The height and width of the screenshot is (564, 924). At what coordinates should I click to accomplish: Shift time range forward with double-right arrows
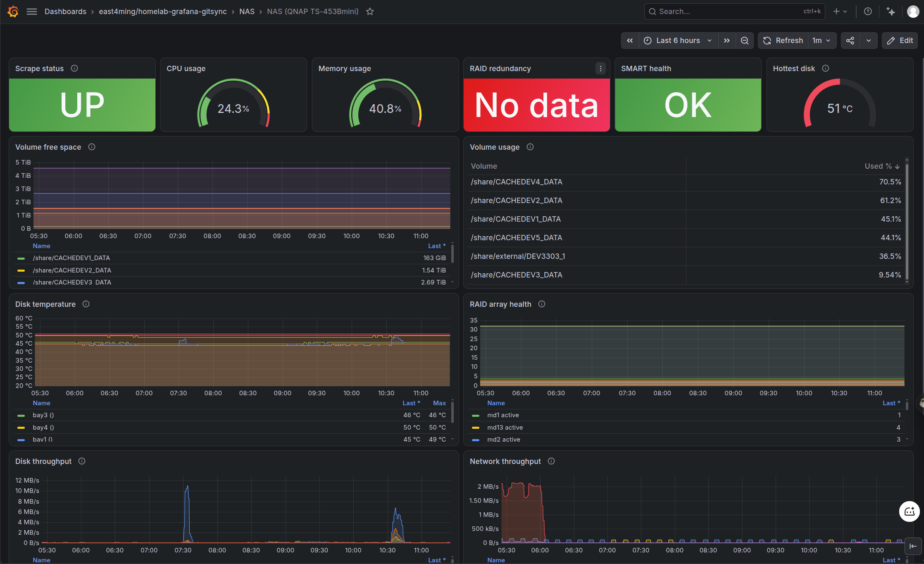pyautogui.click(x=727, y=41)
